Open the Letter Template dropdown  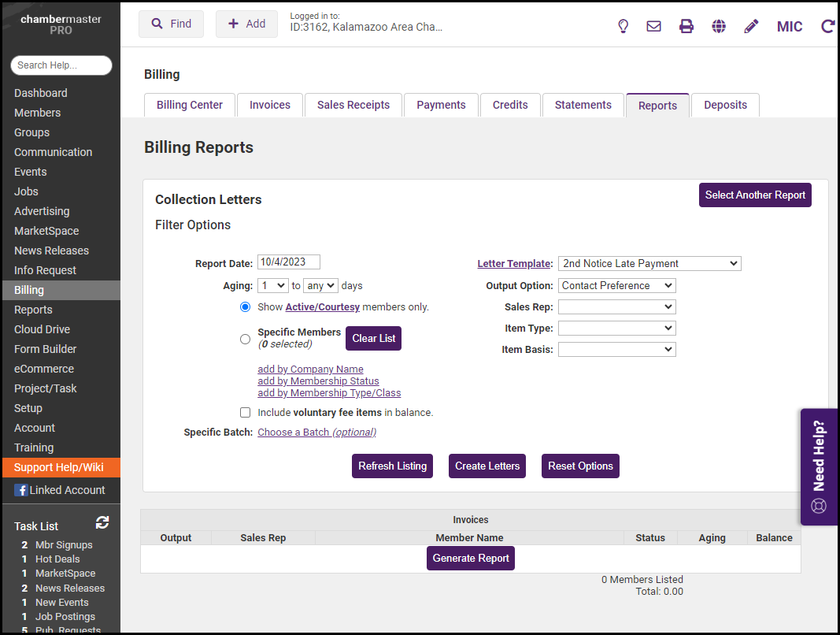tap(649, 264)
